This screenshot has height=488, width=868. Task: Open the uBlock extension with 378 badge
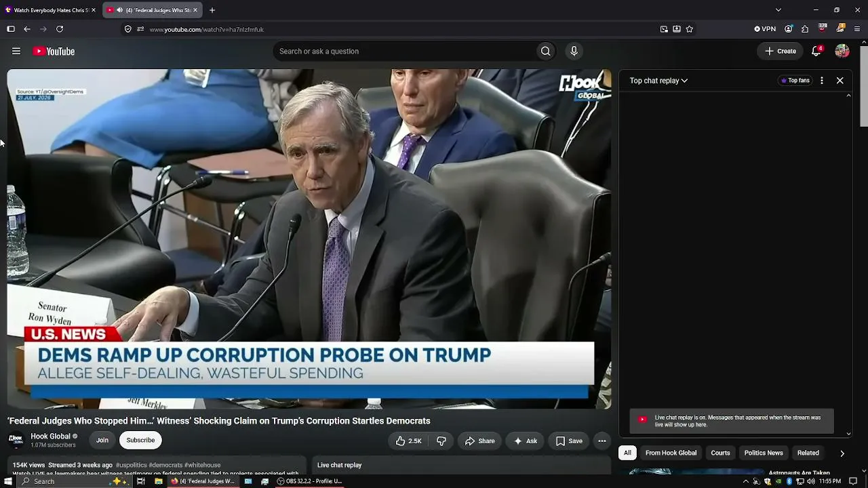823,28
